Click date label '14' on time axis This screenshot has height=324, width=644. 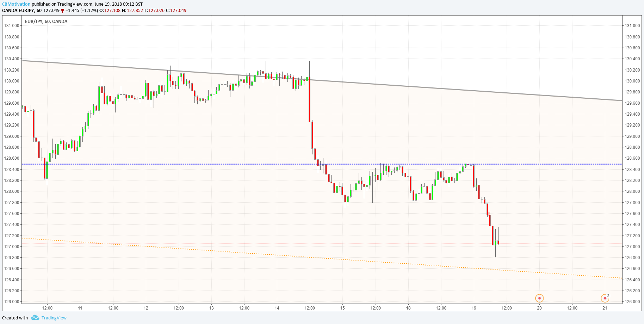[x=277, y=308]
